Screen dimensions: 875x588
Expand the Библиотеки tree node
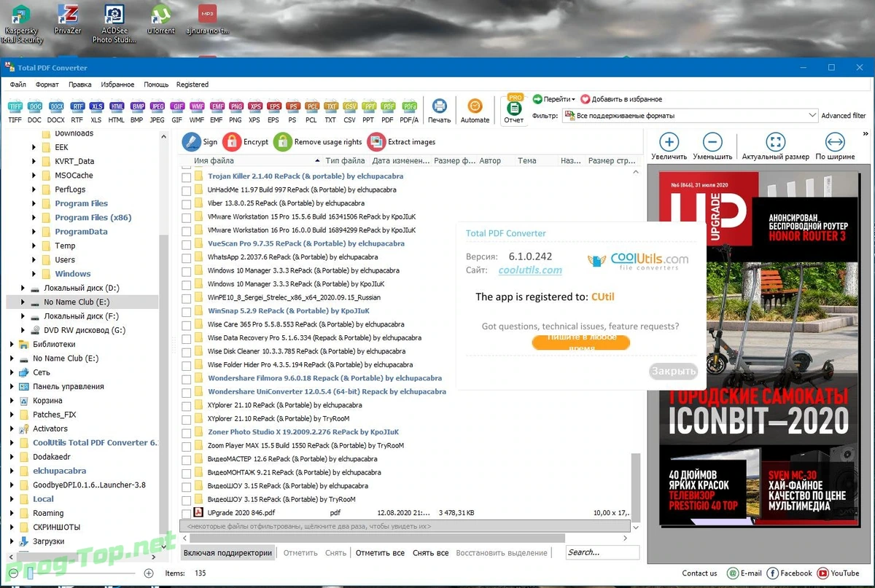[x=12, y=345]
